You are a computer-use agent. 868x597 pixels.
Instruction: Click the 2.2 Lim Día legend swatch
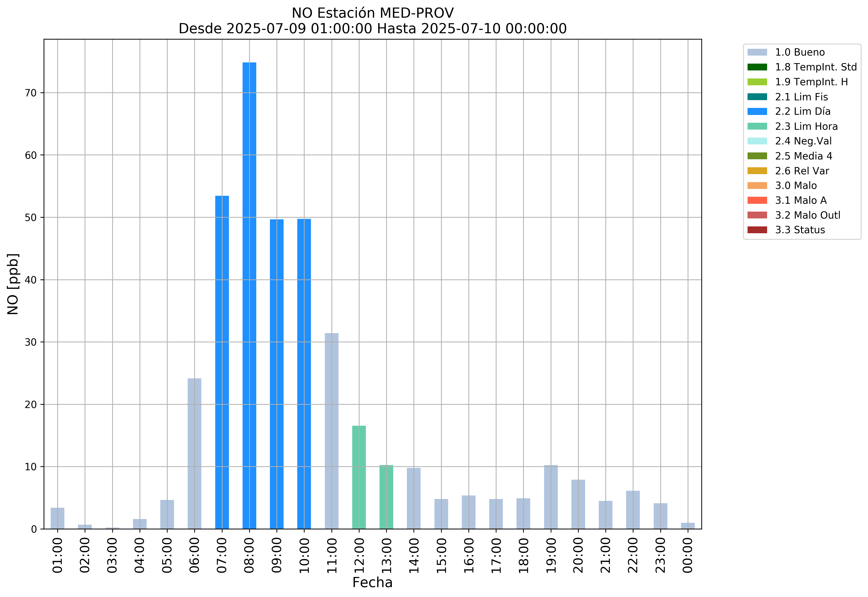(757, 111)
